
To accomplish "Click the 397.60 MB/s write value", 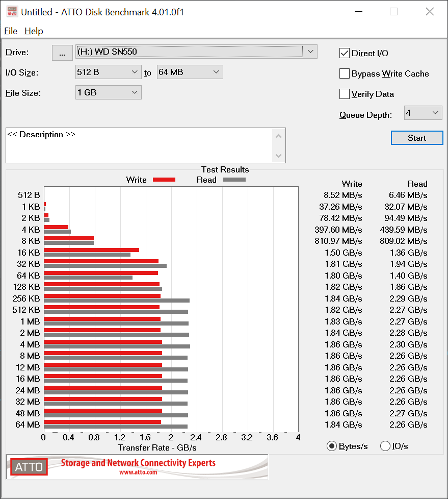I will click(338, 230).
